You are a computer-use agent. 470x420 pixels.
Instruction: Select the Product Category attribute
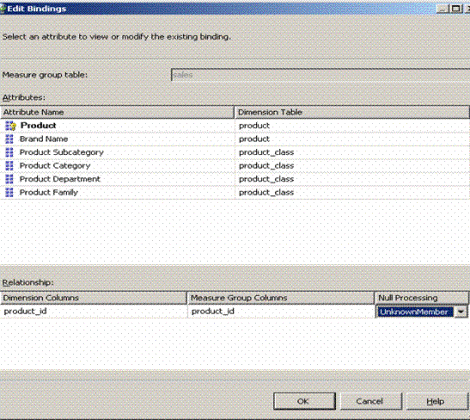click(x=55, y=166)
